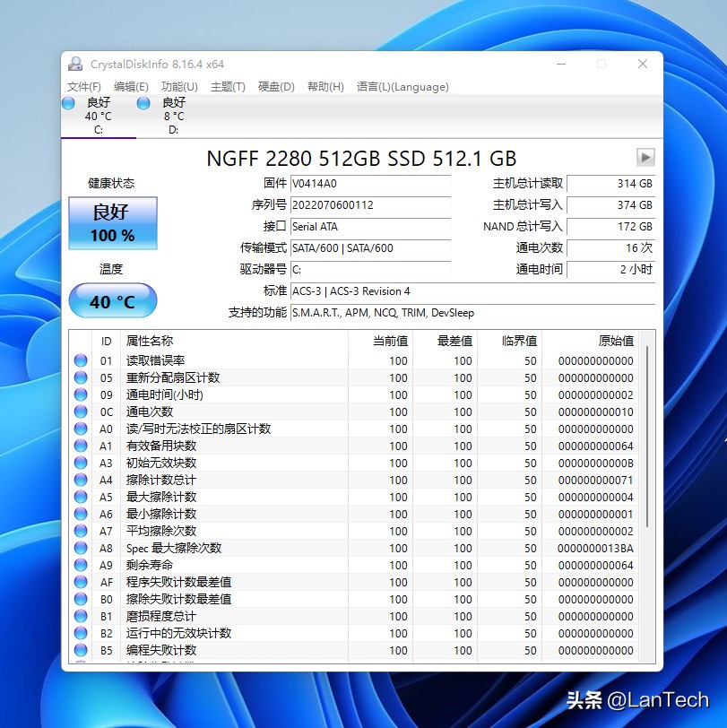Click the 40°C temperature gauge button
727x728 pixels.
(112, 300)
